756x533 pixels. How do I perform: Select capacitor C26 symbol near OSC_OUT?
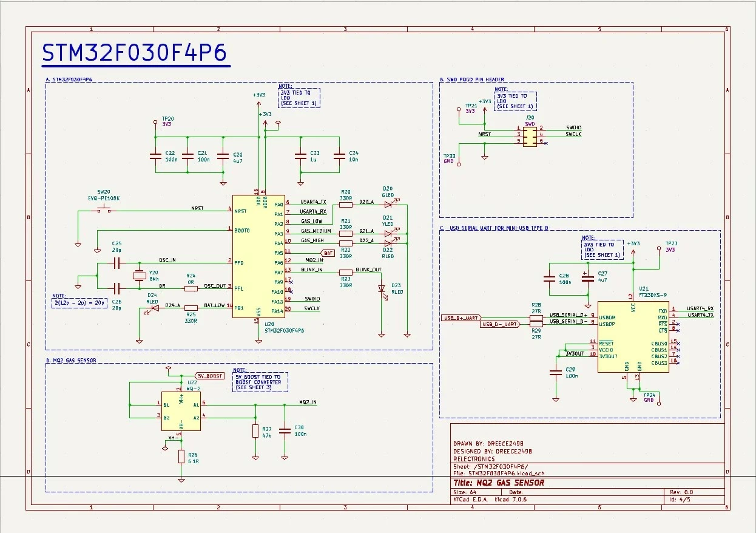click(x=117, y=288)
